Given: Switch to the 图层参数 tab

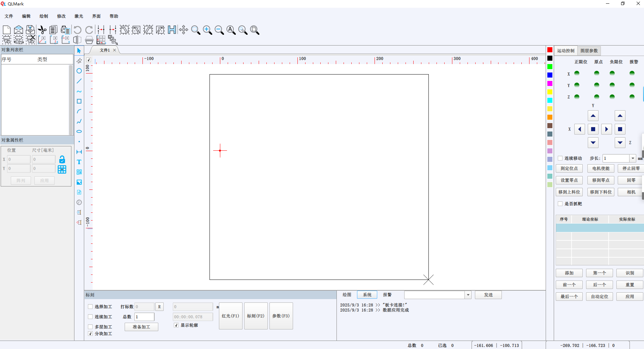Looking at the screenshot, I should 589,51.
